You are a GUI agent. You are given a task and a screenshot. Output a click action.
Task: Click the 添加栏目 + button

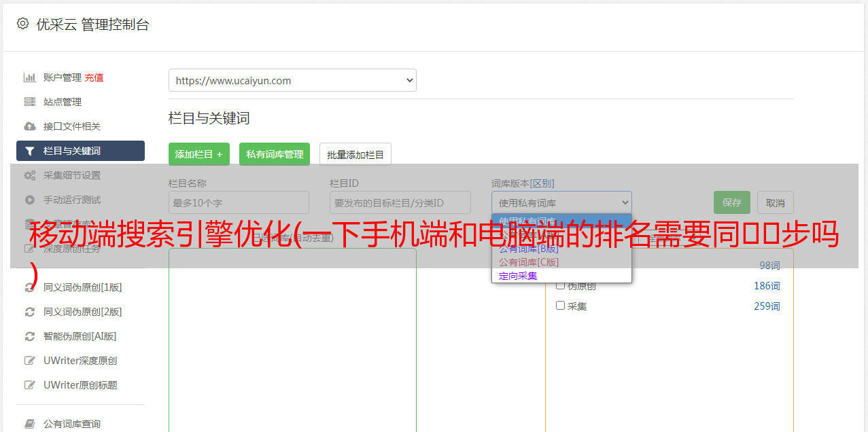(199, 154)
